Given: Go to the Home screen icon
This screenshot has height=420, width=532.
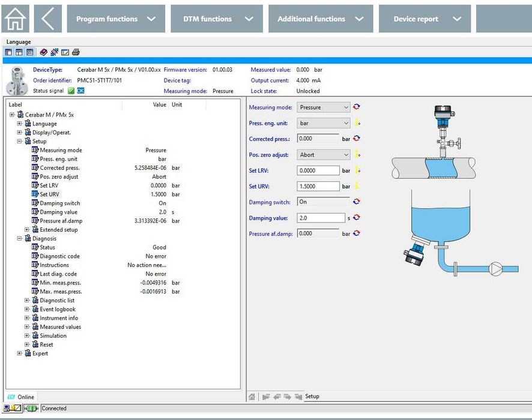Looking at the screenshot, I should 15,19.
